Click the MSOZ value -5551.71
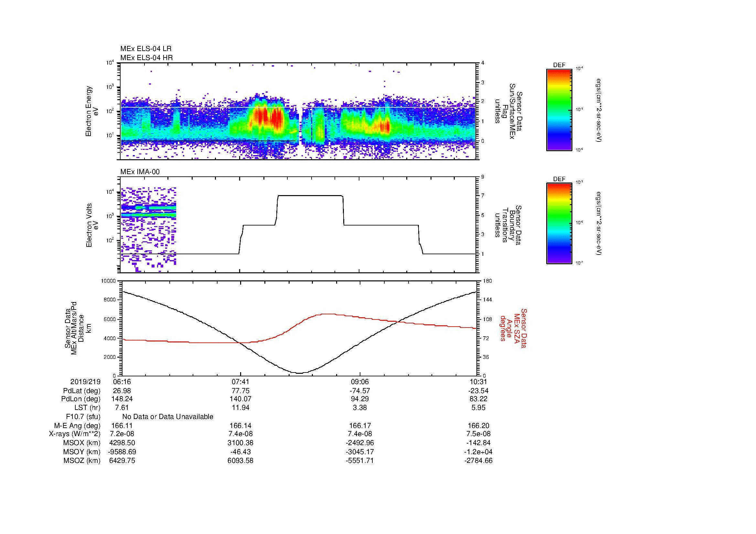The width and height of the screenshot is (756, 534). click(x=360, y=461)
